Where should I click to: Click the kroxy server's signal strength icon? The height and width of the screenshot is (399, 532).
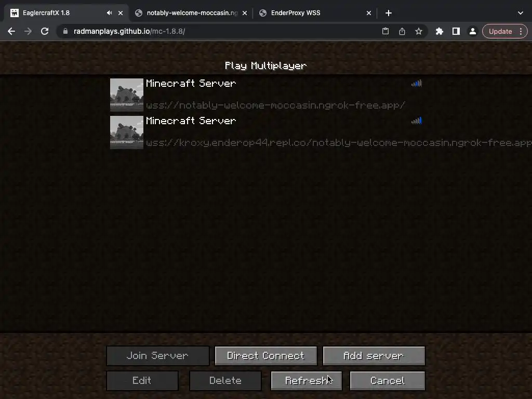click(417, 121)
